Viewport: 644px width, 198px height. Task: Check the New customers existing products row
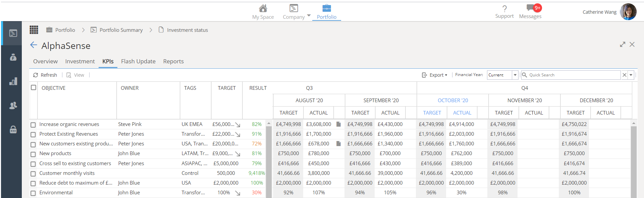point(33,144)
